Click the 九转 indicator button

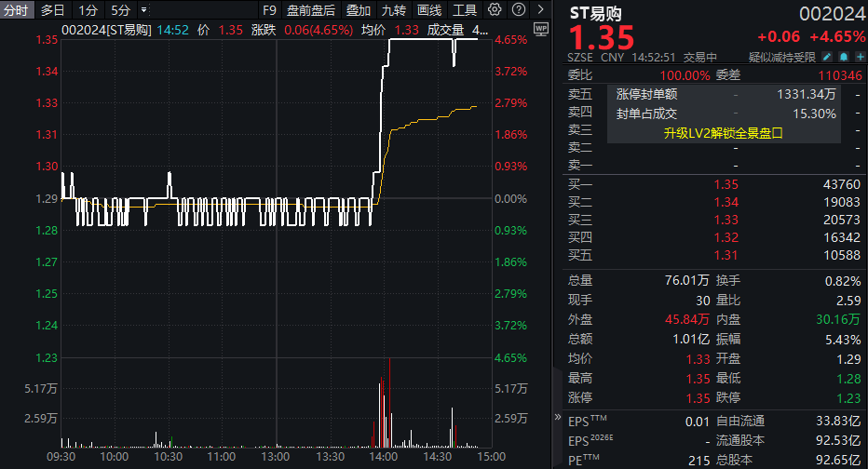[x=394, y=10]
